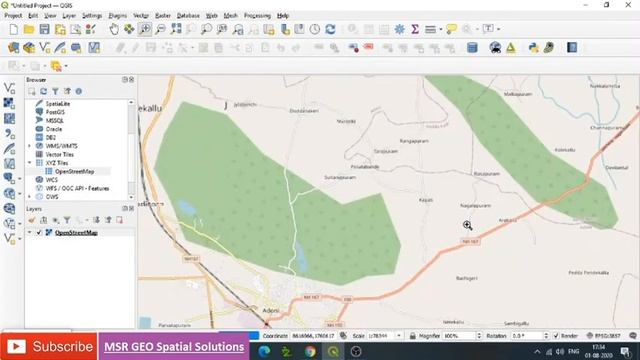
Task: Select the Pan Map hand tool
Action: pyautogui.click(x=114, y=29)
